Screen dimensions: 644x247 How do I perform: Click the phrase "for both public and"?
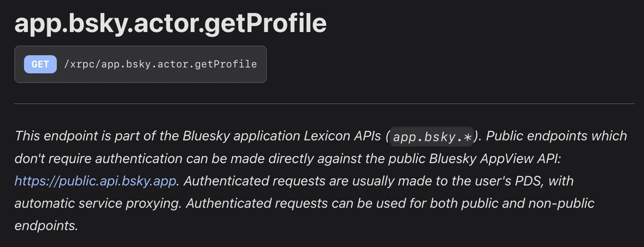pyautogui.click(x=471, y=203)
